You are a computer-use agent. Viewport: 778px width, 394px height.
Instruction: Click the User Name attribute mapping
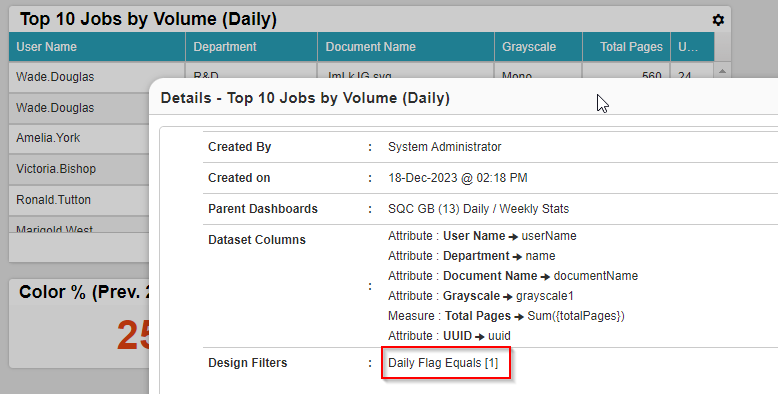(482, 236)
